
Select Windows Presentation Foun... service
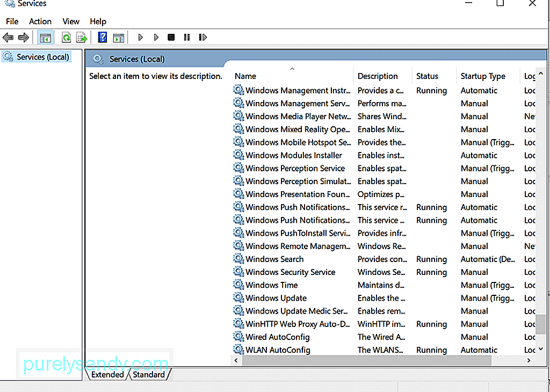[x=383, y=194]
